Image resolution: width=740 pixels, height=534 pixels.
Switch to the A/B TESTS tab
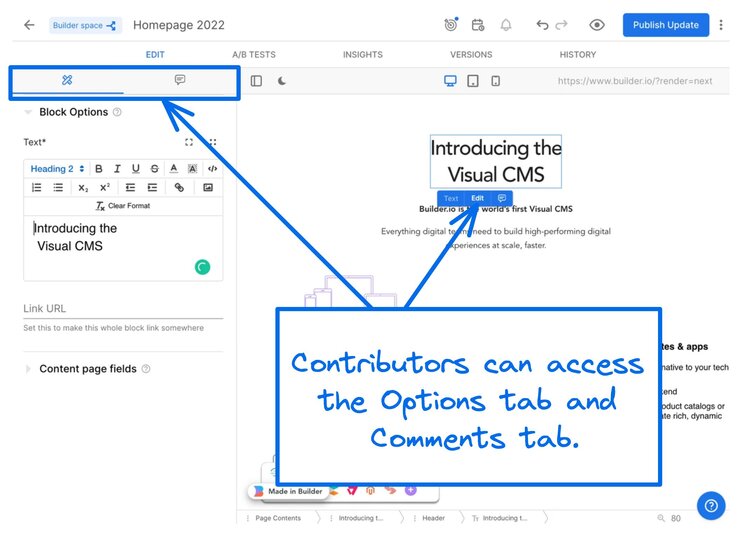coord(254,55)
